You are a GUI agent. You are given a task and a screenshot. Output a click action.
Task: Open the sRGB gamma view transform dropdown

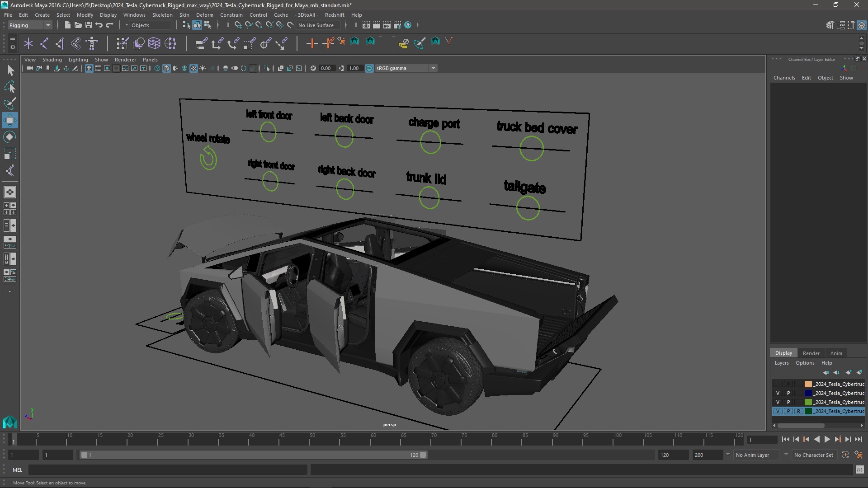tap(406, 68)
